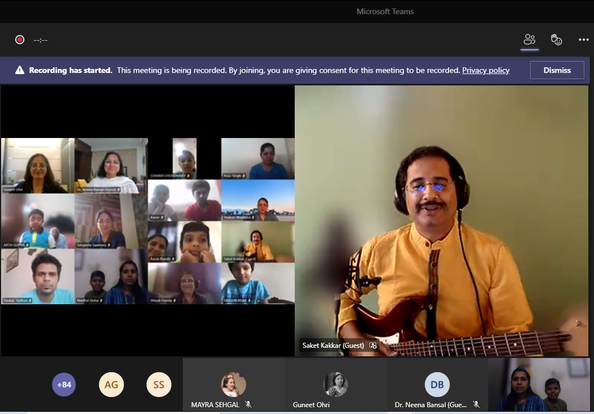Select the Sangeeta Sawhney gallery video tile

point(111,221)
